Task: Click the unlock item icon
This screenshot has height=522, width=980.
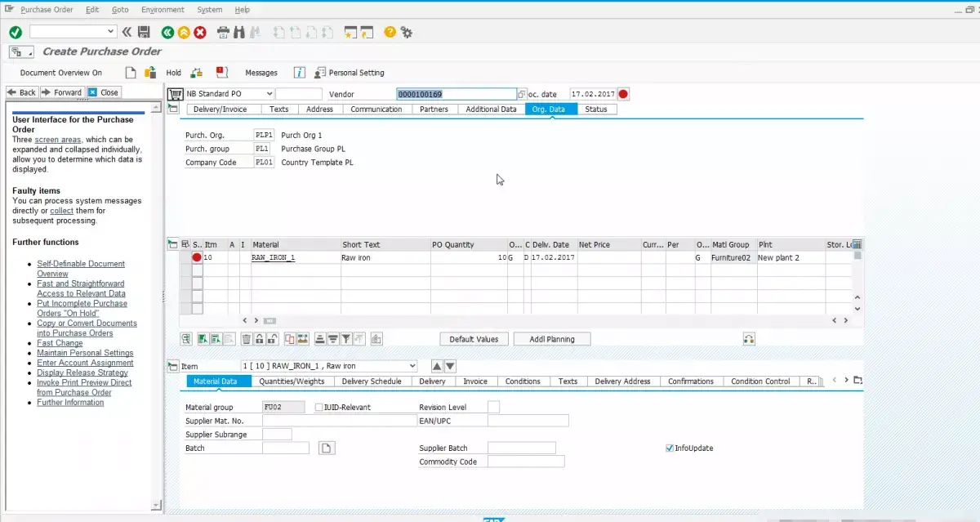Action: coord(274,338)
